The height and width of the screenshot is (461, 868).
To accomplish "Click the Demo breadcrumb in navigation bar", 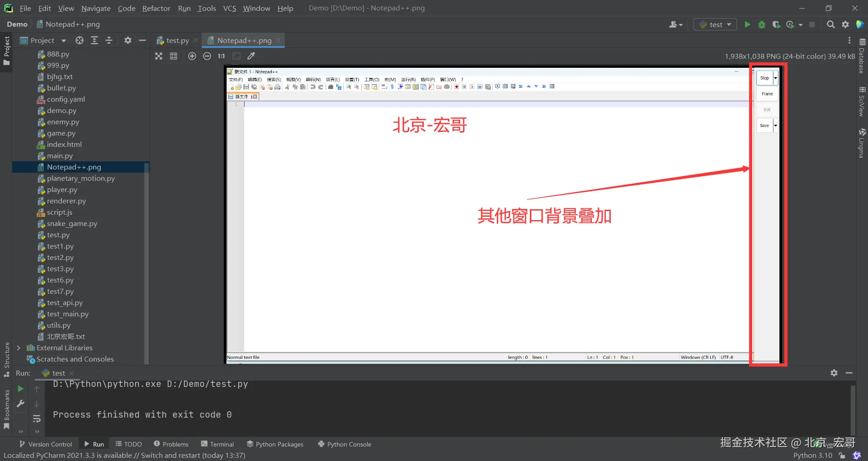I will (17, 24).
